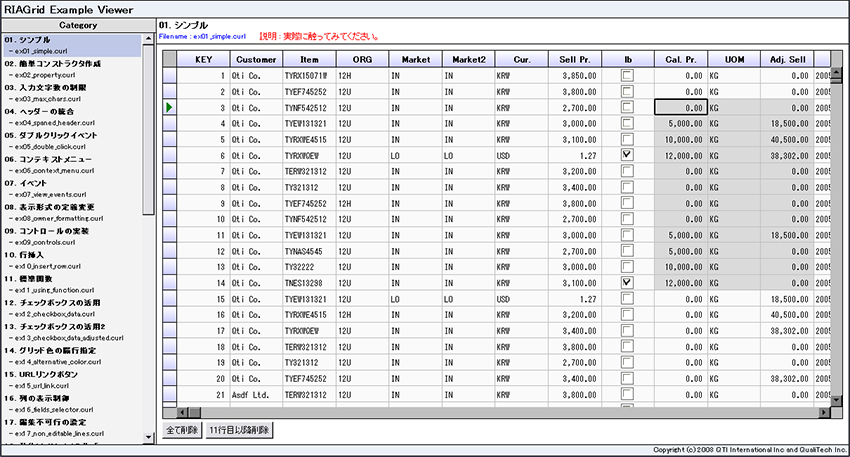Image resolution: width=850 pixels, height=457 pixels.
Task: Click the grid's horizontal scroll-left arrow
Action: tap(182, 411)
